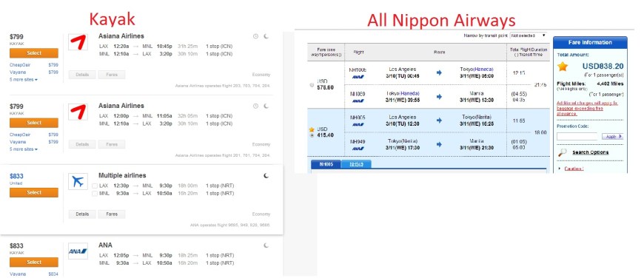
Task: Click the Asiana logo on the 12:20a flight
Action: pos(78,42)
